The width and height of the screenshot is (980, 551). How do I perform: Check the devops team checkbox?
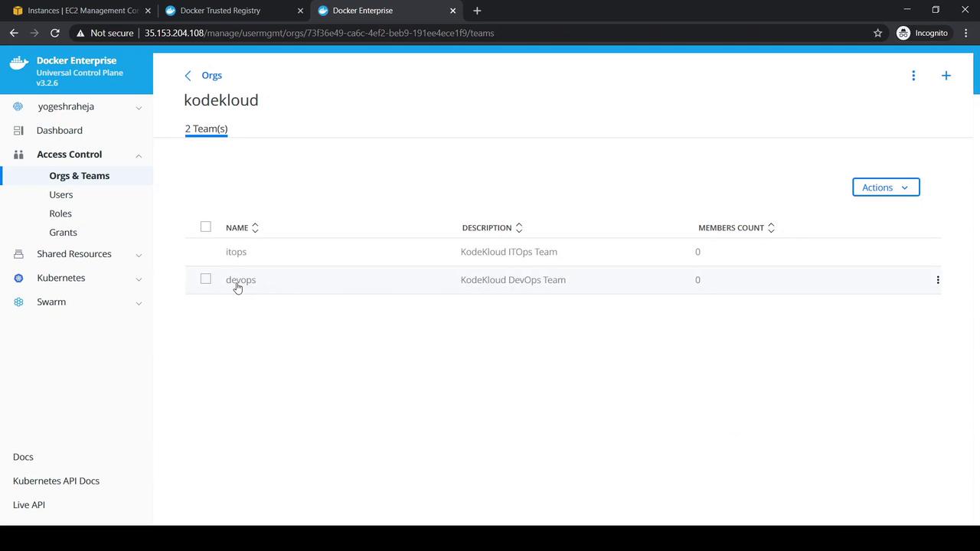(x=205, y=279)
